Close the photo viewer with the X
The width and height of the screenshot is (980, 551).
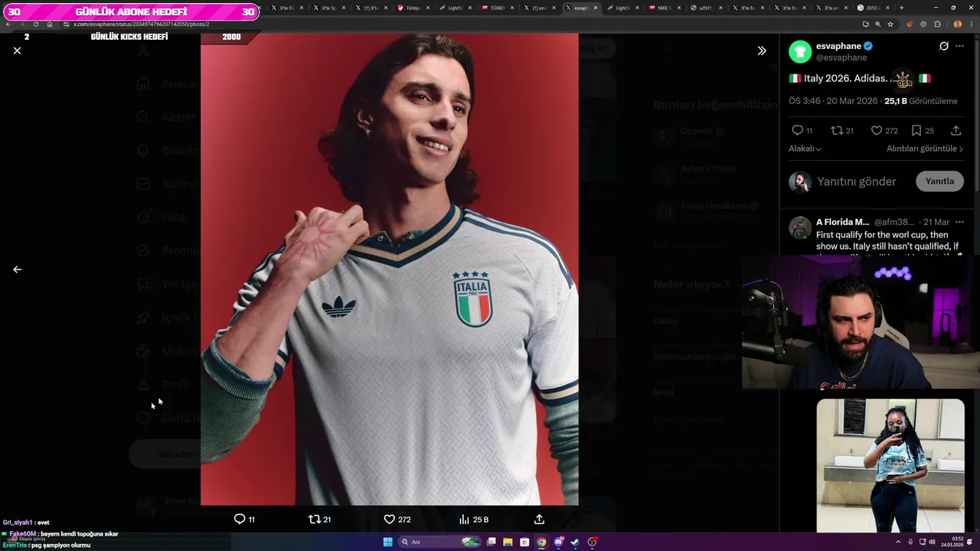17,51
